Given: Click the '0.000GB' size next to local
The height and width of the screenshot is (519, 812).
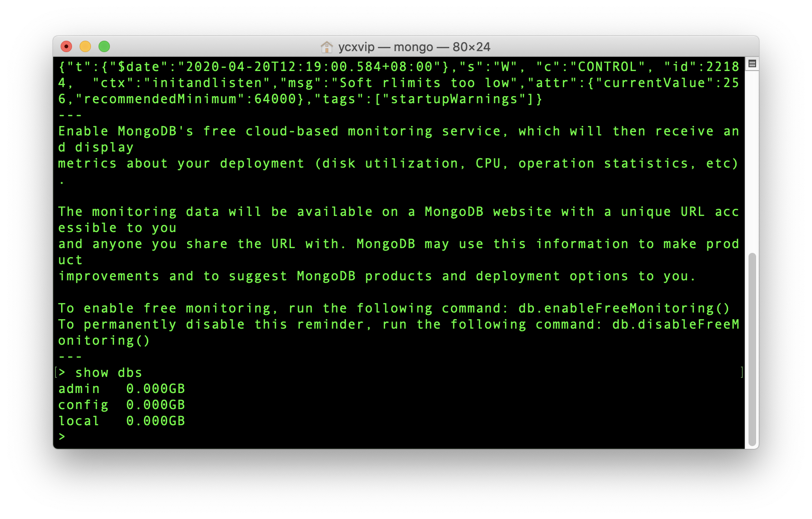Looking at the screenshot, I should coord(155,421).
